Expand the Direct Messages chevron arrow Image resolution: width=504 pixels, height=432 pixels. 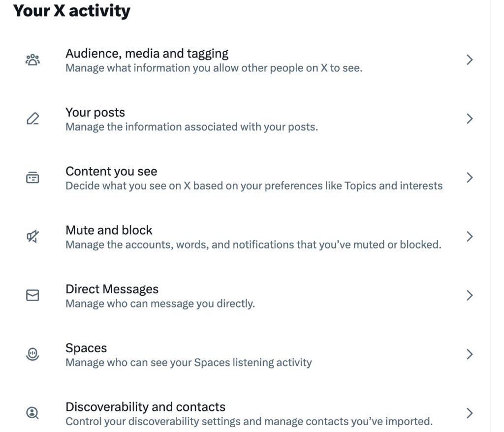(x=470, y=295)
